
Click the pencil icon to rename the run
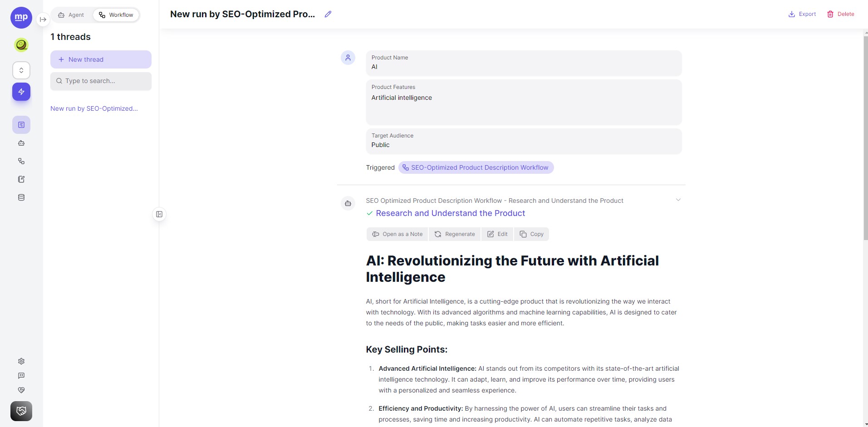click(328, 14)
